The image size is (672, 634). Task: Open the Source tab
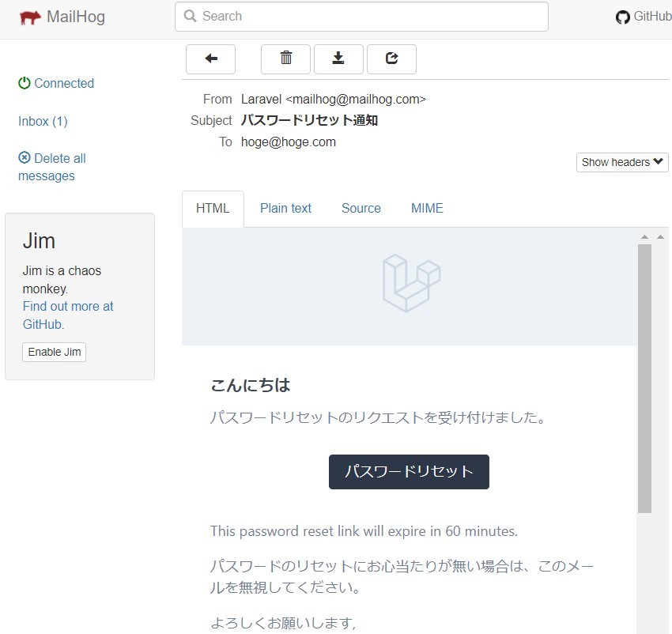[x=361, y=209]
